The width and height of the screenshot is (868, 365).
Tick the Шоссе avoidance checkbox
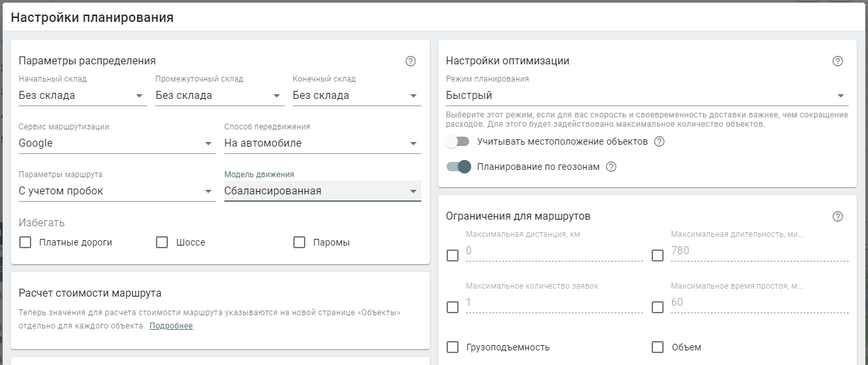[162, 242]
